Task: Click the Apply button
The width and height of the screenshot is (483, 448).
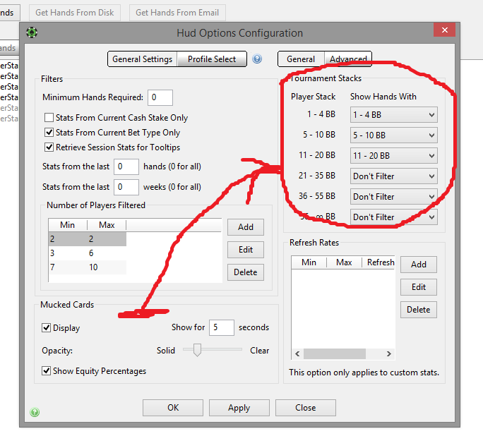Action: 239,408
